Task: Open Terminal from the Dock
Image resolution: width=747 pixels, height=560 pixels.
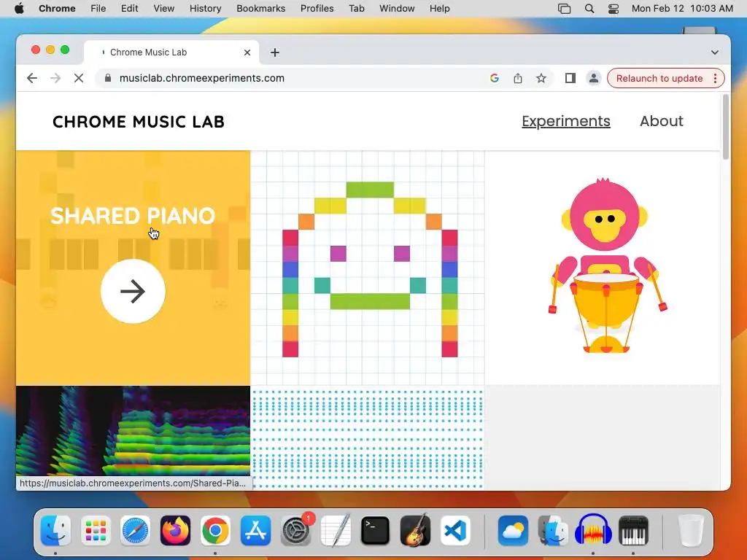Action: (376, 531)
